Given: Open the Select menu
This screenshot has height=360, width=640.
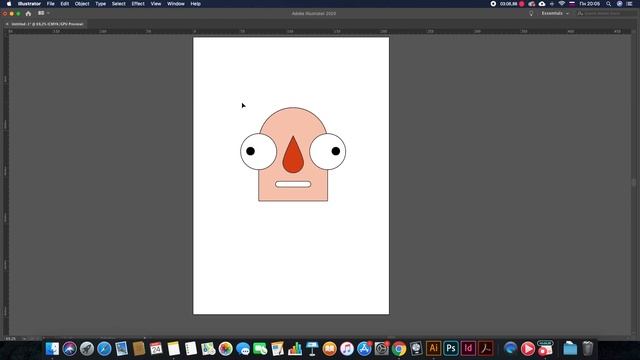Looking at the screenshot, I should point(118,4).
